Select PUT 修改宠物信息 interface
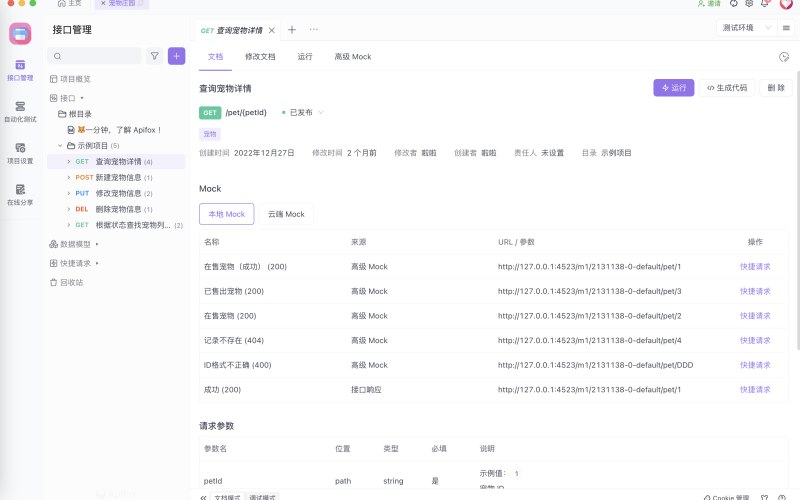This screenshot has width=800, height=500. point(116,193)
